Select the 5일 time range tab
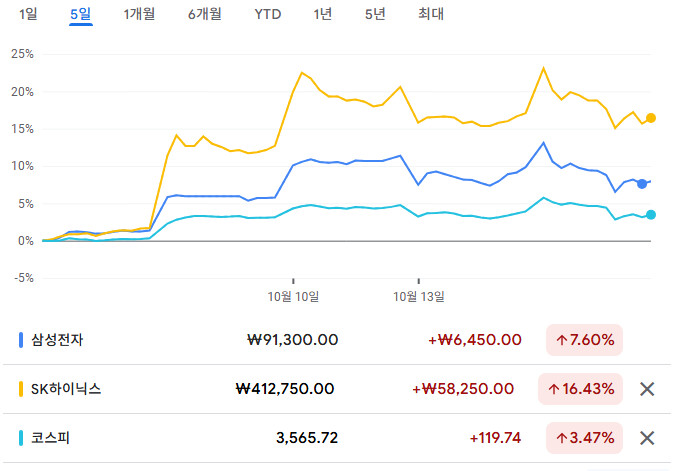Viewport: 686px width, 471px height. pos(80,14)
